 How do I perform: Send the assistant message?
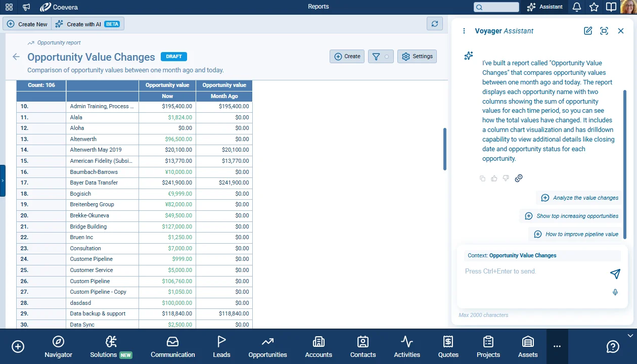click(x=615, y=274)
